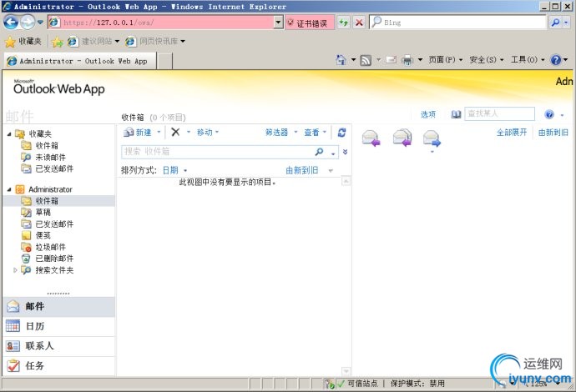Image resolution: width=576 pixels, height=392 pixels.
Task: Switch to Mail (邮件) module
Action: click(58, 307)
